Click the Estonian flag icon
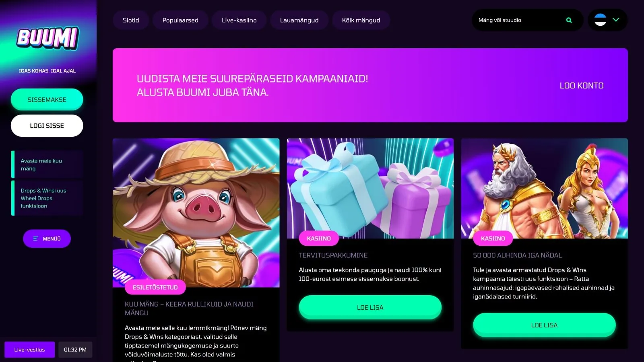Viewport: 644px width, 362px height. [x=600, y=20]
